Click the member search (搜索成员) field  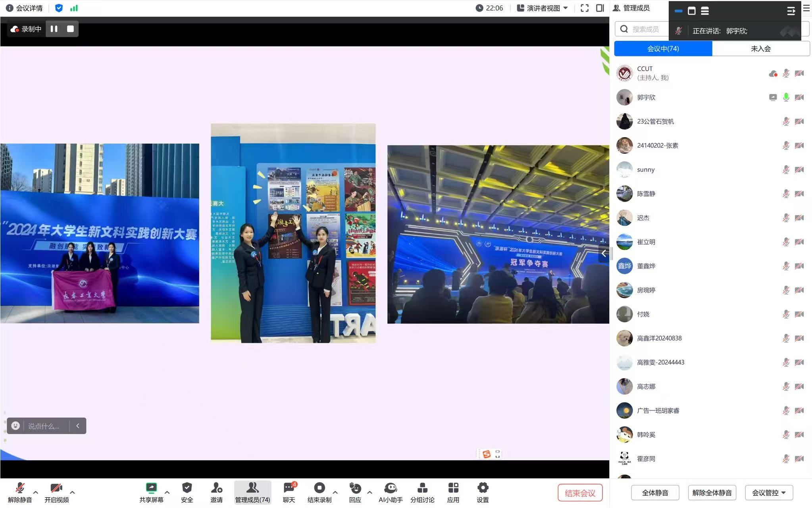645,29
